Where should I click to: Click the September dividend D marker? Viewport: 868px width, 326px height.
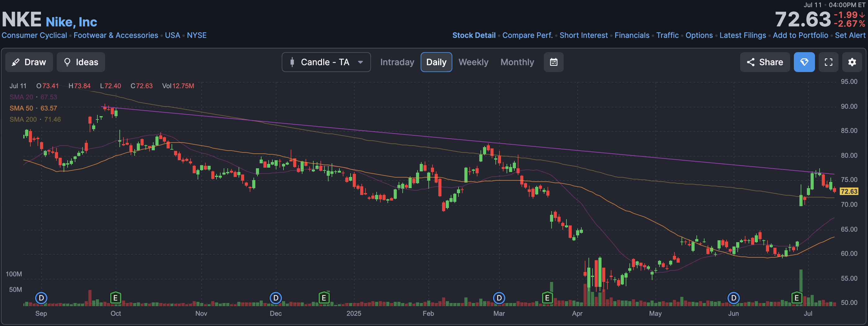point(41,298)
